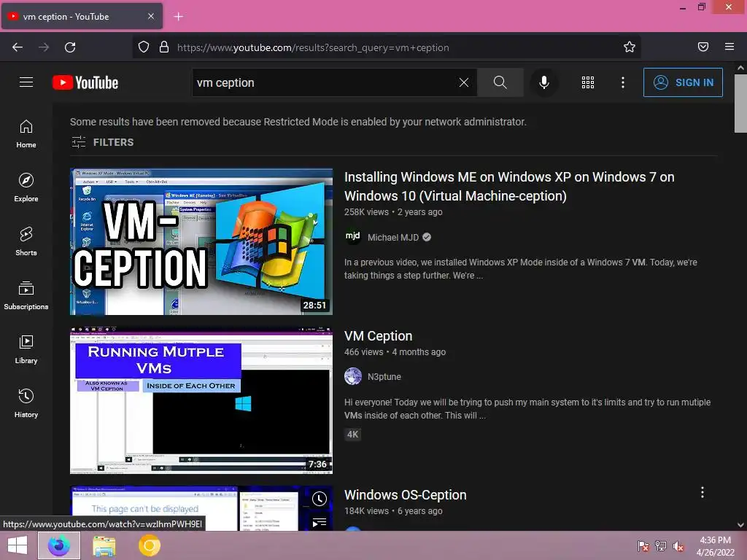Open Installing Windows ME video title
Screen dimensions: 747x560
click(509, 186)
